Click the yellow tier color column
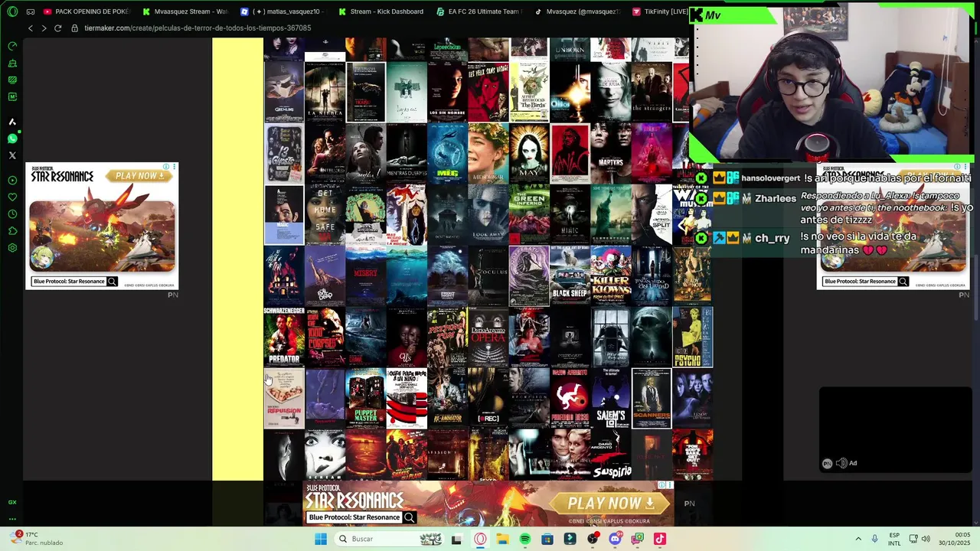The image size is (980, 551). (237, 259)
